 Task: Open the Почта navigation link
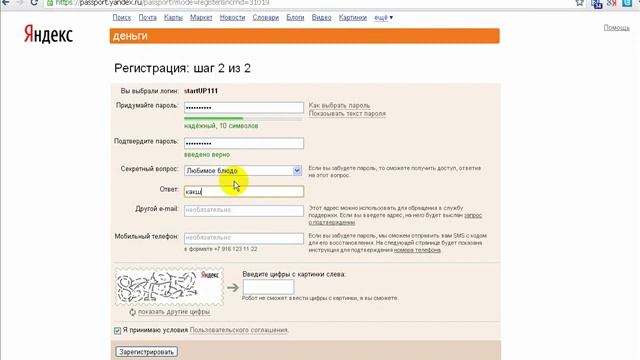click(147, 18)
